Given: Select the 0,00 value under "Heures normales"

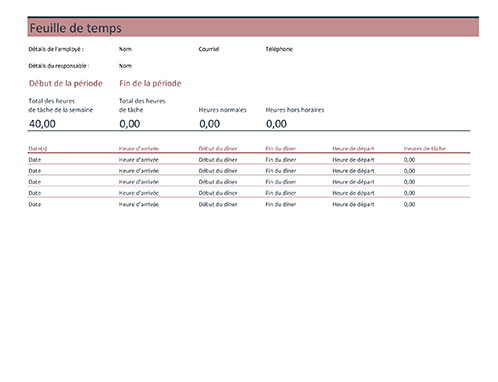Looking at the screenshot, I should [x=210, y=124].
